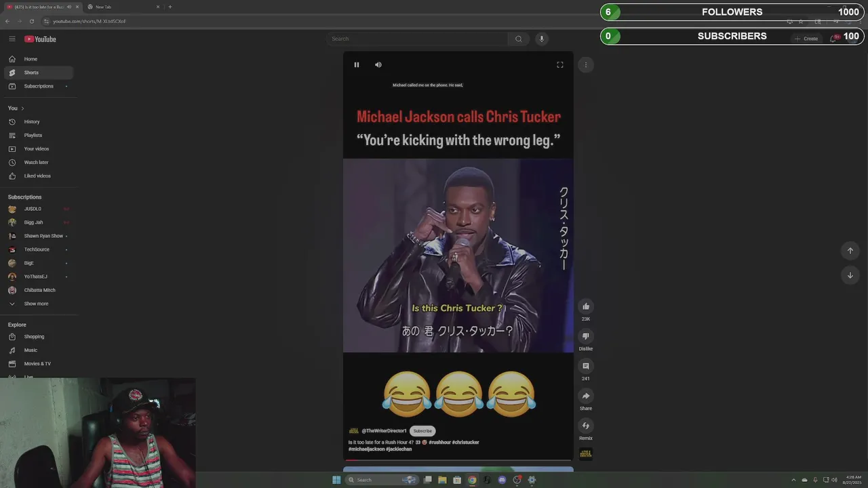Remix this Short
The width and height of the screenshot is (868, 488).
tap(586, 426)
